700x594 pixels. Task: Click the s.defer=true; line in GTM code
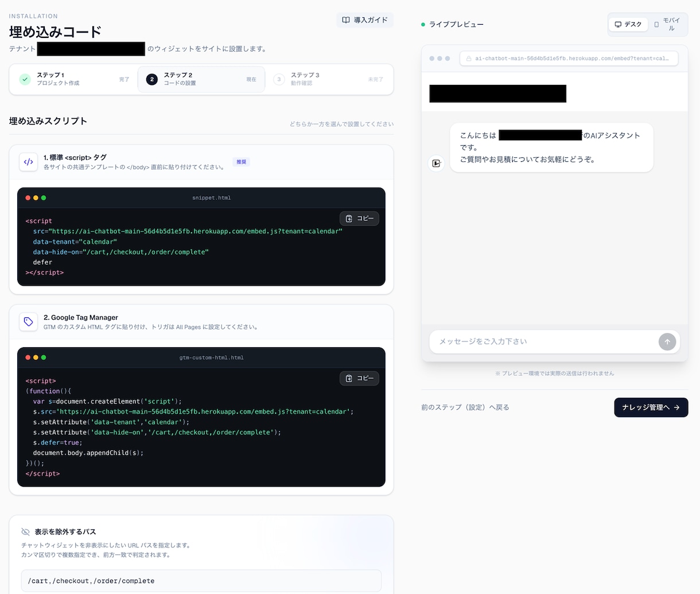tap(57, 442)
